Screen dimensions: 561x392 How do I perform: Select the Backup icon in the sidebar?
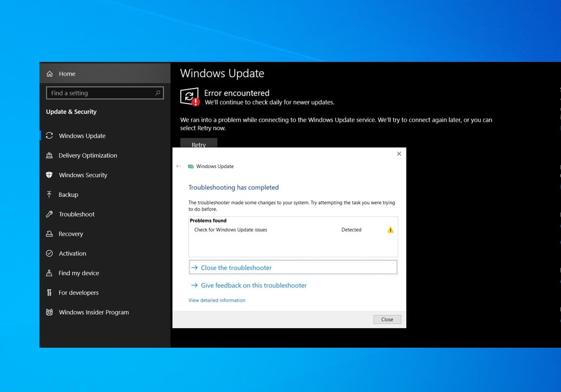click(x=49, y=195)
